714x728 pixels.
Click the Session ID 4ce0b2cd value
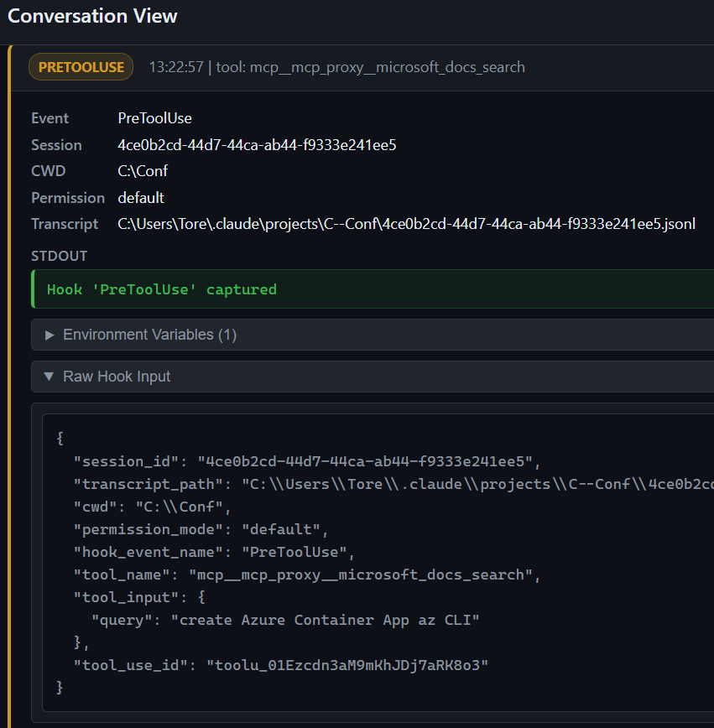(x=257, y=144)
